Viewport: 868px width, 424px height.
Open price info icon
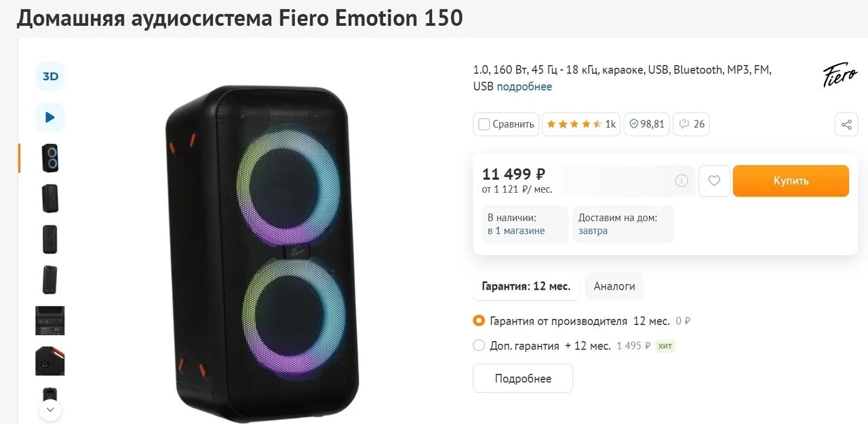(682, 180)
